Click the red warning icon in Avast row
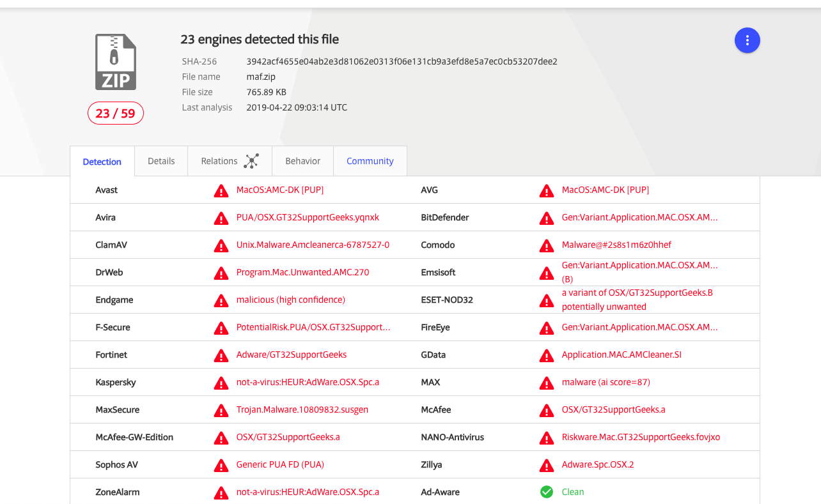The width and height of the screenshot is (821, 504). [x=221, y=190]
